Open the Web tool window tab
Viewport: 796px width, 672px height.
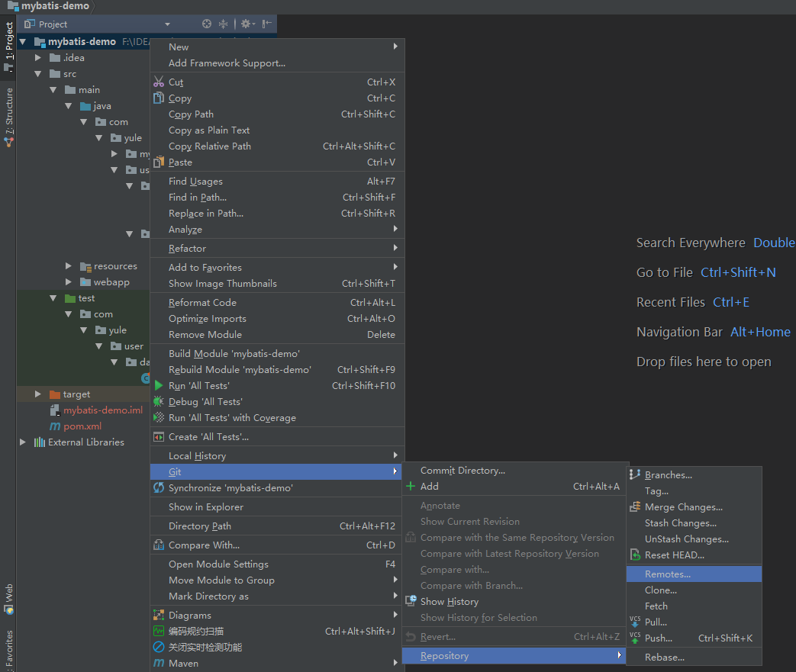pyautogui.click(x=8, y=598)
